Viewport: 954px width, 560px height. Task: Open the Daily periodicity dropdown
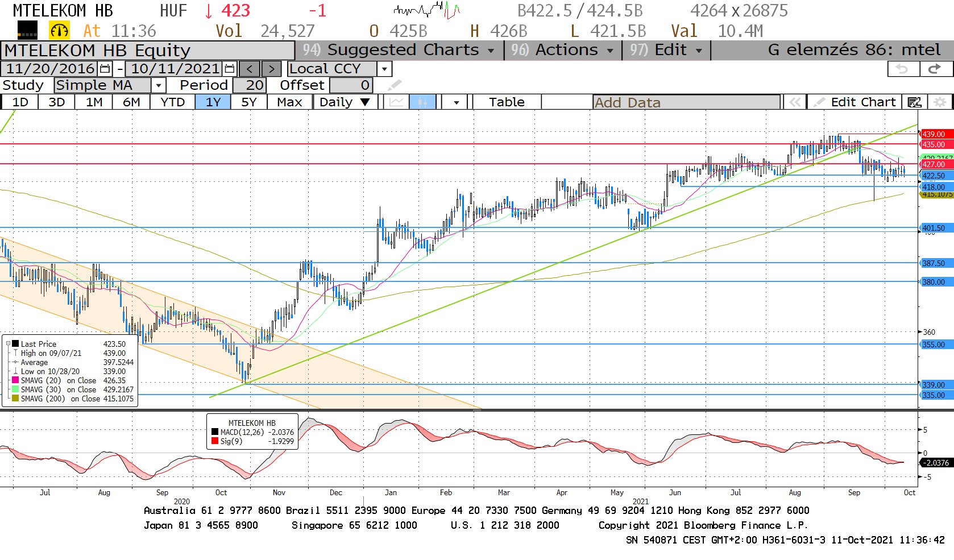pyautogui.click(x=345, y=102)
